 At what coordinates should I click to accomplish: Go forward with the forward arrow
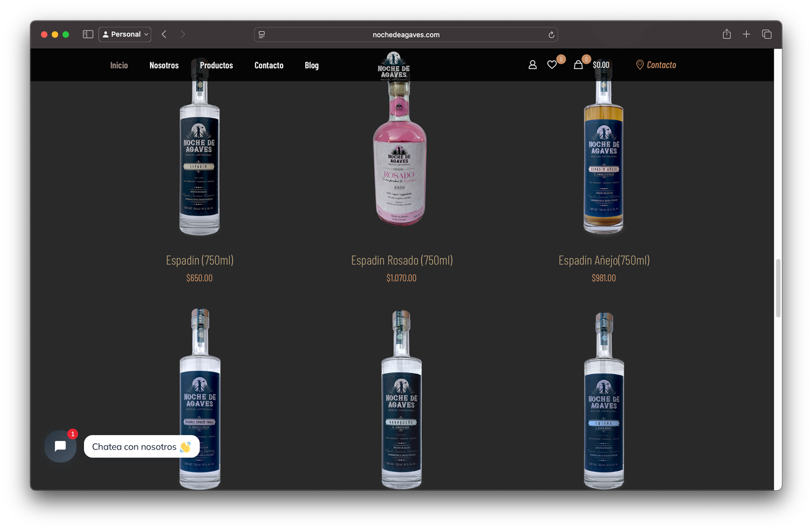183,34
